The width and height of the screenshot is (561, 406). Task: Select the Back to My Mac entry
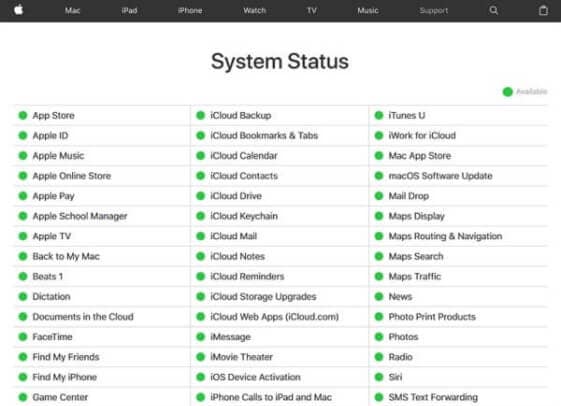click(x=66, y=256)
